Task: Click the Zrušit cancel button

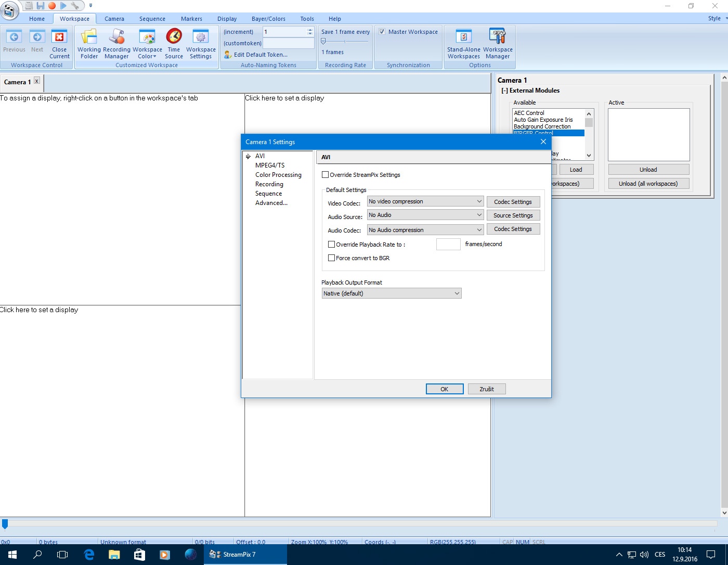Action: pyautogui.click(x=487, y=389)
